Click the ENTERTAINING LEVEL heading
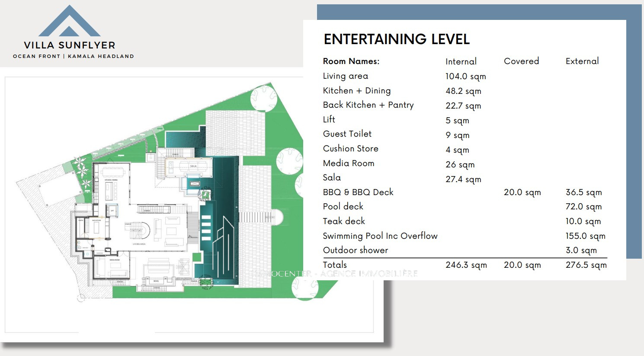The image size is (644, 356). tap(397, 39)
